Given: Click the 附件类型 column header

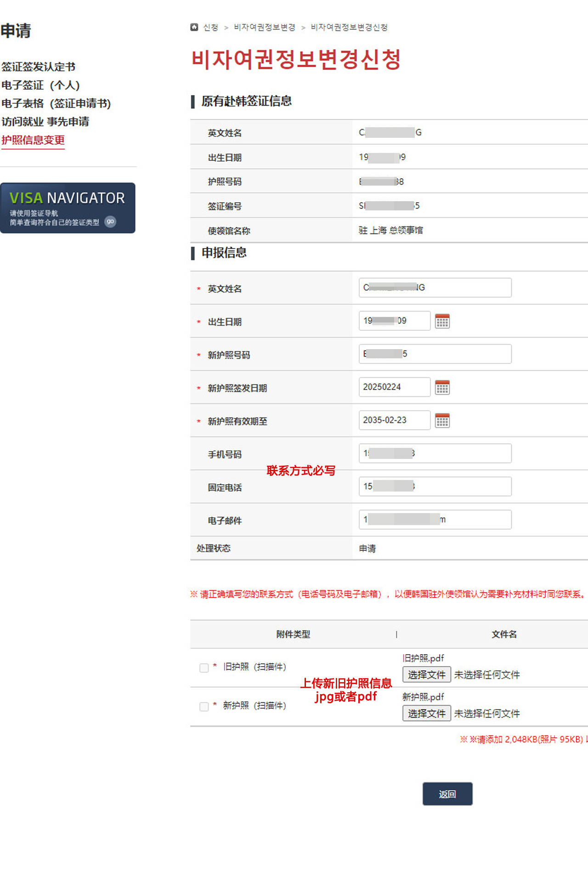Looking at the screenshot, I should pos(293,634).
